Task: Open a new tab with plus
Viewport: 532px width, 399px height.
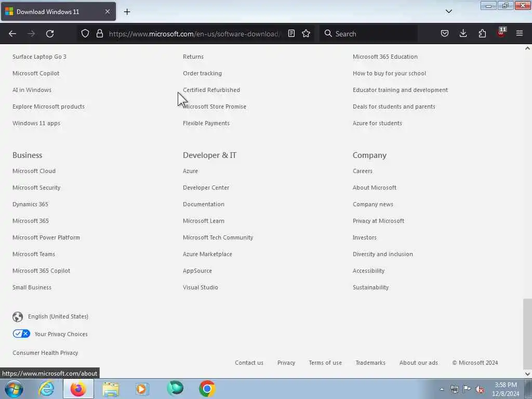Action: (127, 12)
